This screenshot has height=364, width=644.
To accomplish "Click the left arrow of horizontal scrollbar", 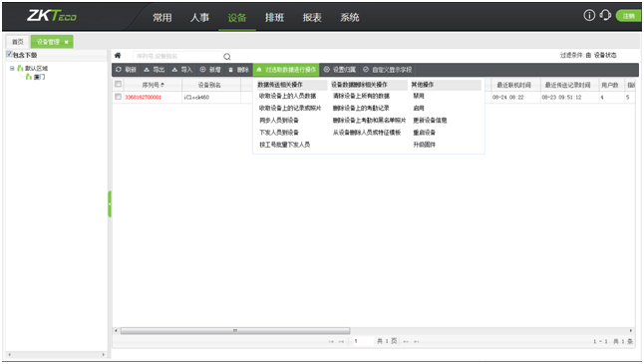I will click(x=116, y=330).
